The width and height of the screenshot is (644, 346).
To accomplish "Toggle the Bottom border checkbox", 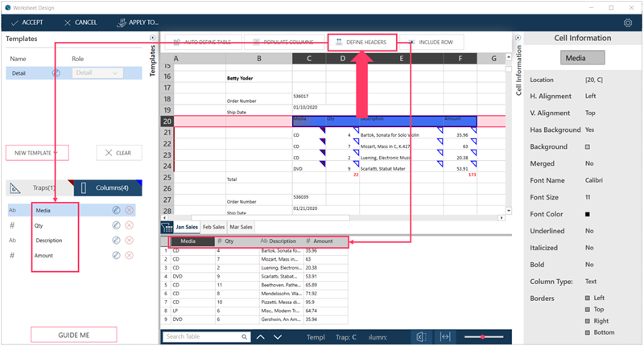I will tap(587, 332).
